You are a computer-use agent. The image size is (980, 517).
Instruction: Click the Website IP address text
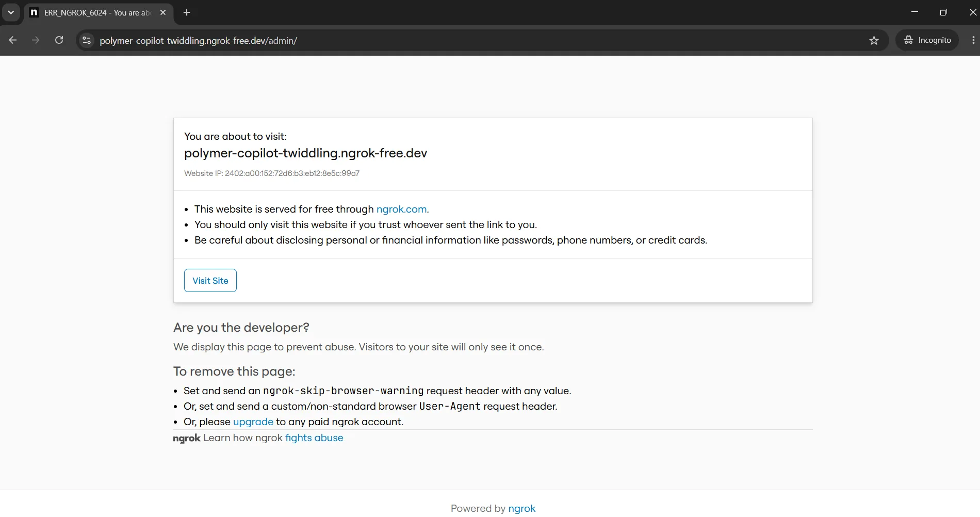272,173
